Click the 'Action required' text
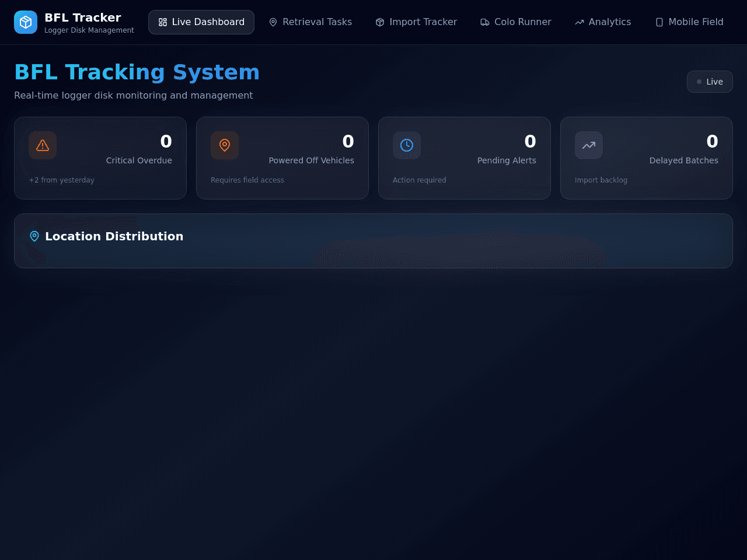747x560 pixels. click(419, 180)
